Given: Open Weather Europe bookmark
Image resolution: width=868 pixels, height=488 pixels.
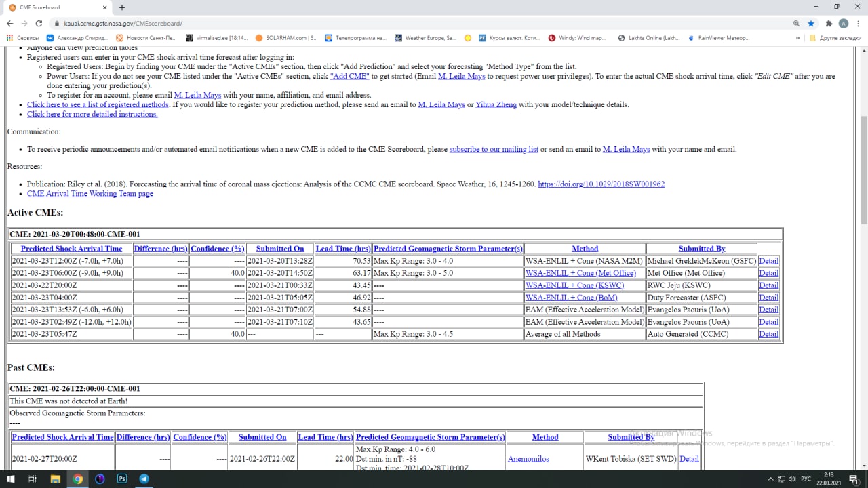Looking at the screenshot, I should tap(425, 38).
